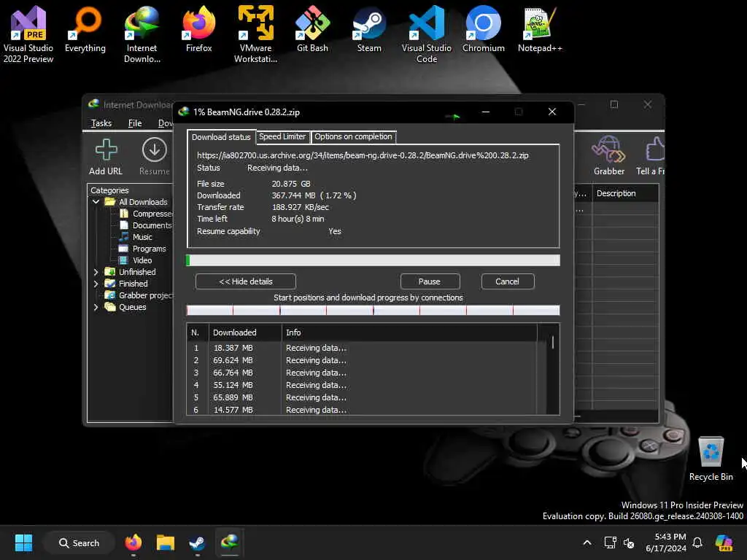Select connection row 2 with 69.624 MB
The width and height of the screenshot is (747, 560).
coord(362,360)
